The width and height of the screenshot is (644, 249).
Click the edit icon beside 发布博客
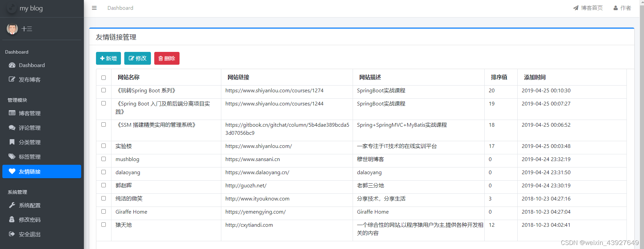12,79
